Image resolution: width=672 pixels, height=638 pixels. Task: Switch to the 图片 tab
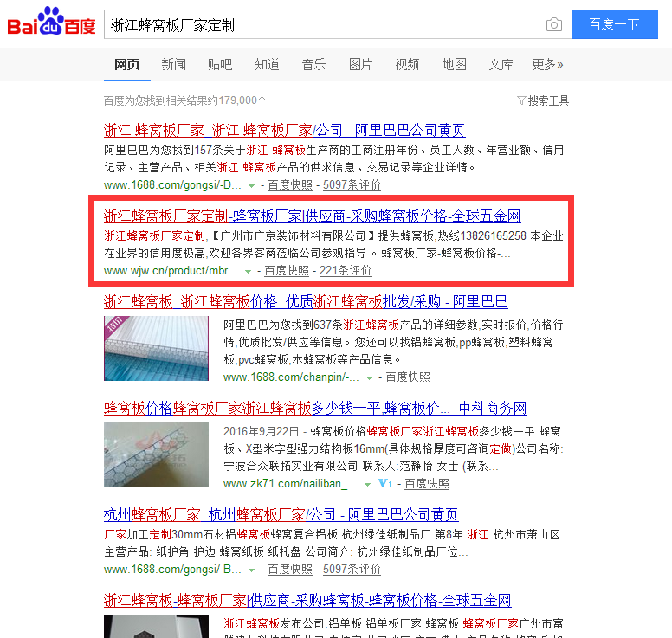click(360, 64)
